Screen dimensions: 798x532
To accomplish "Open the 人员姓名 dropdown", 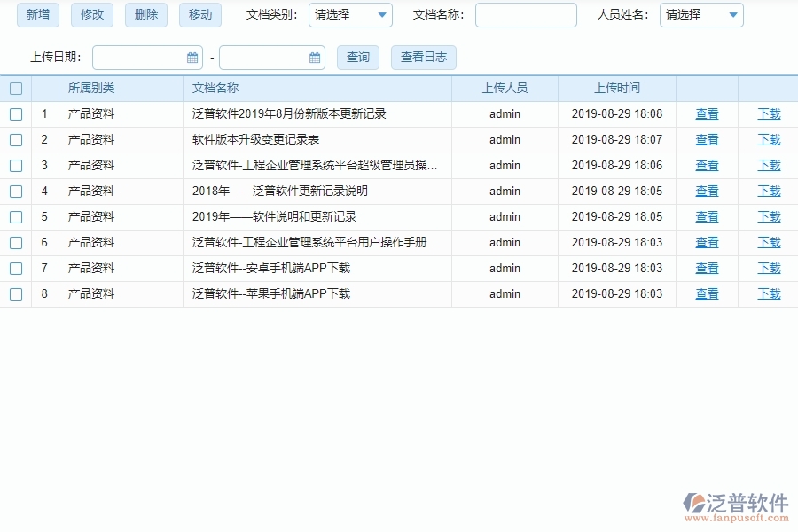I will click(x=700, y=15).
